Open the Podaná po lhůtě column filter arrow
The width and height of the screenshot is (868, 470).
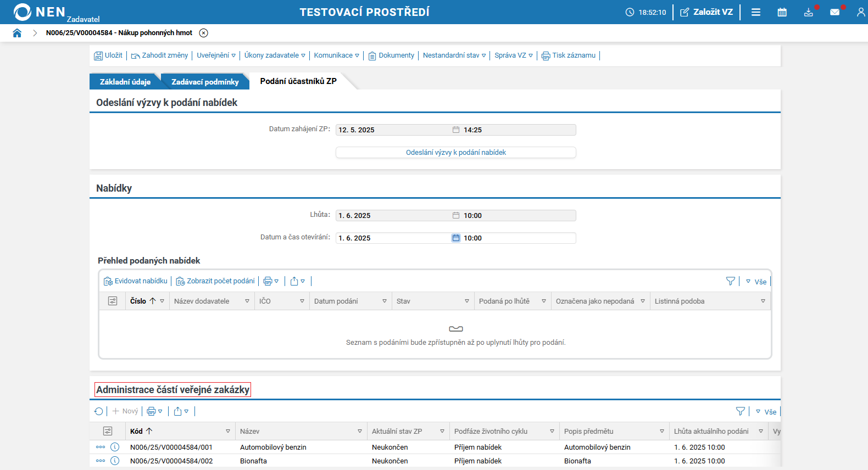544,301
